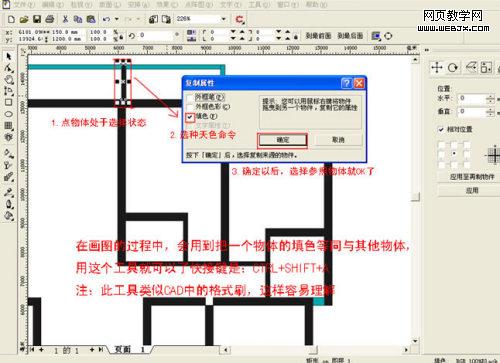Select the bottom-left anchor point checkbox
This screenshot has width=500, height=363.
coord(441,164)
